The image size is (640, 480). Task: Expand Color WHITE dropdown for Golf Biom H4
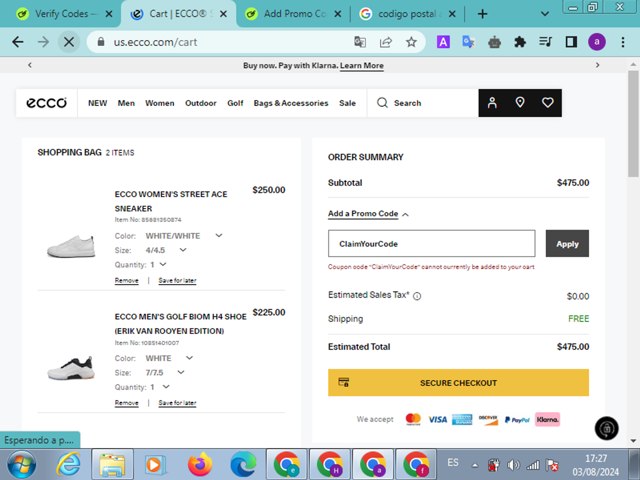[189, 358]
